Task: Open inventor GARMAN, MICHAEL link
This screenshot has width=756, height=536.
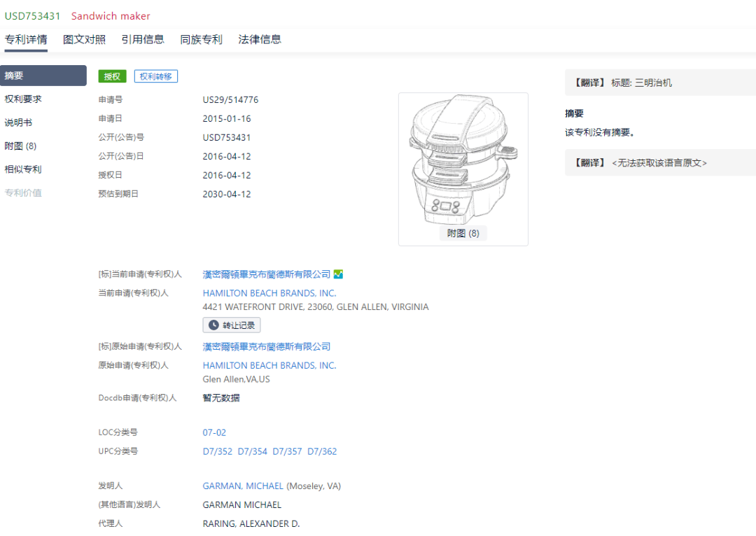Action: pyautogui.click(x=243, y=486)
